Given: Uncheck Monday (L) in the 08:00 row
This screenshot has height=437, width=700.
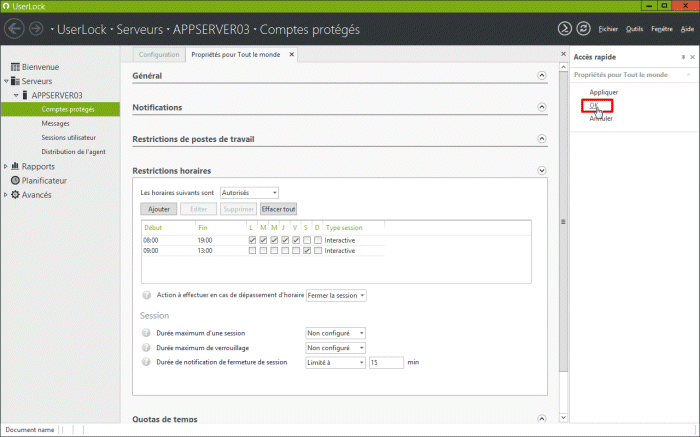Looking at the screenshot, I should [x=252, y=240].
